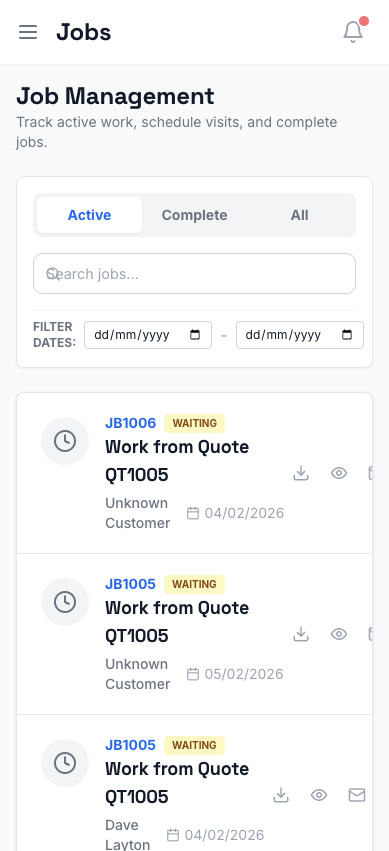Click the 04/02/2026 date on JB1006
The width and height of the screenshot is (389, 851).
point(244,513)
